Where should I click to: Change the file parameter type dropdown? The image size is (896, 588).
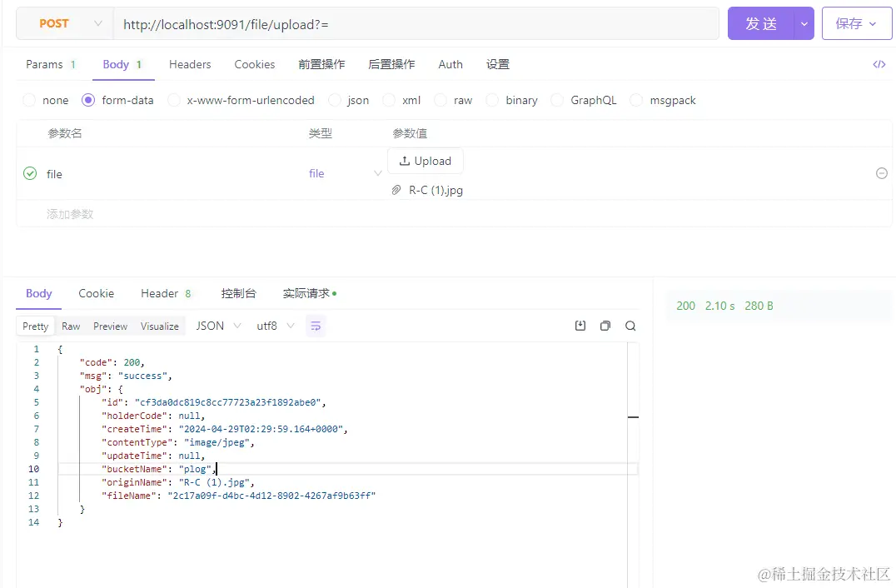coord(345,173)
